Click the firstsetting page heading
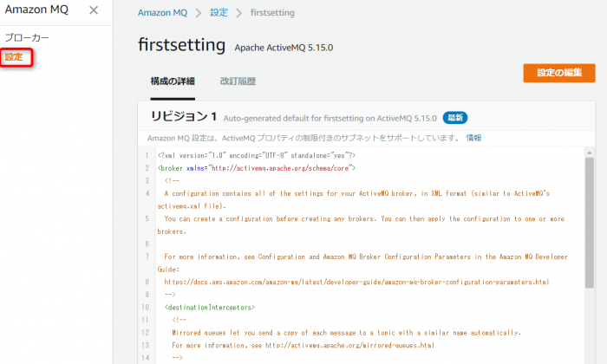Viewport: 607px width, 364px height. (x=181, y=45)
